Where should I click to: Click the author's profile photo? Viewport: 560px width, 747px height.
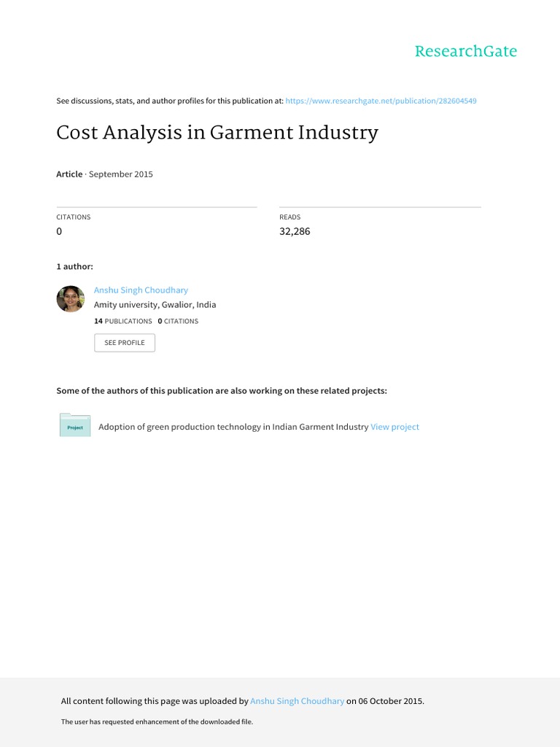71,299
